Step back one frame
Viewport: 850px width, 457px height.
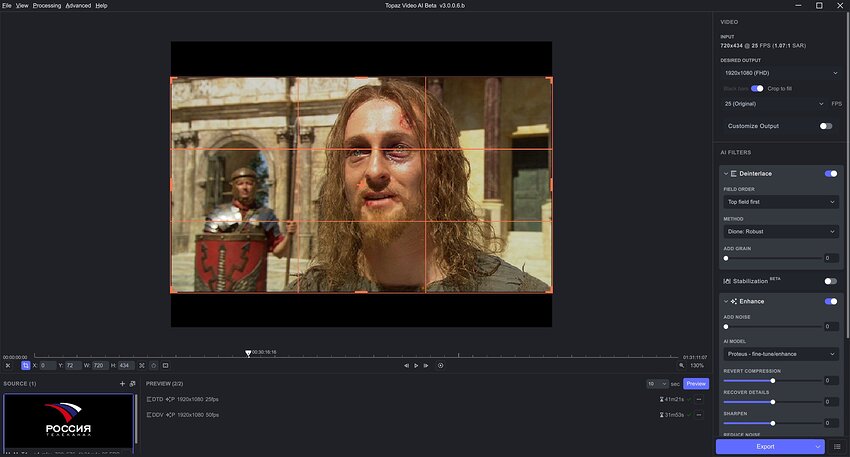(407, 365)
